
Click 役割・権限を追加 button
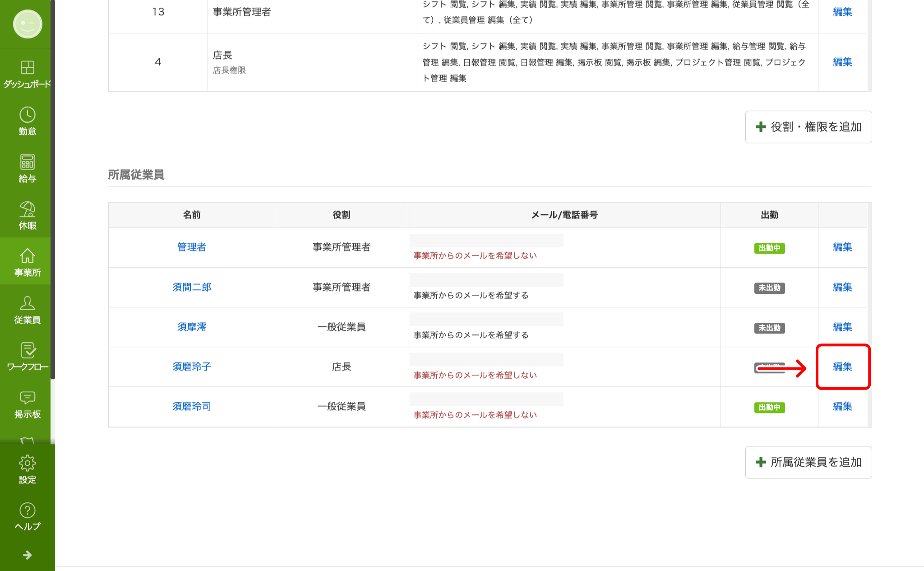pos(808,127)
